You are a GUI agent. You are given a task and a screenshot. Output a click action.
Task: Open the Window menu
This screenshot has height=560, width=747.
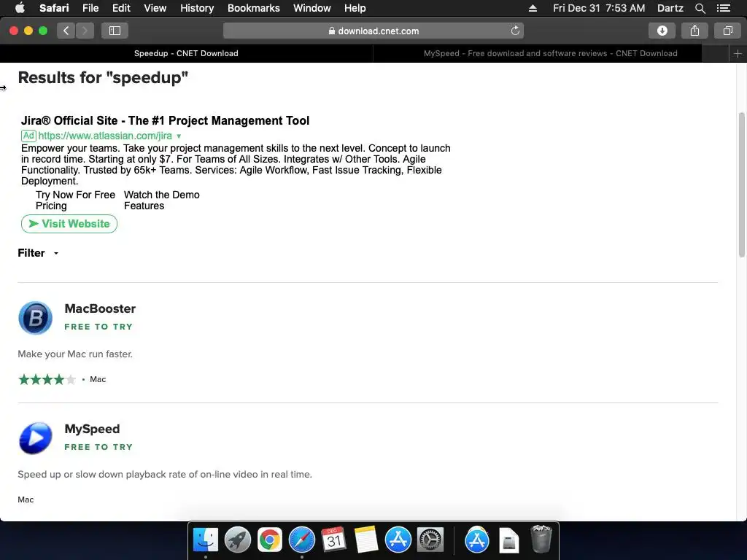[x=311, y=8]
